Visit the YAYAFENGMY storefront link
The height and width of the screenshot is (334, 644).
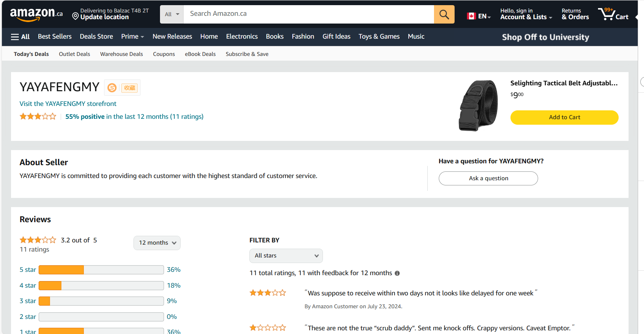(68, 104)
